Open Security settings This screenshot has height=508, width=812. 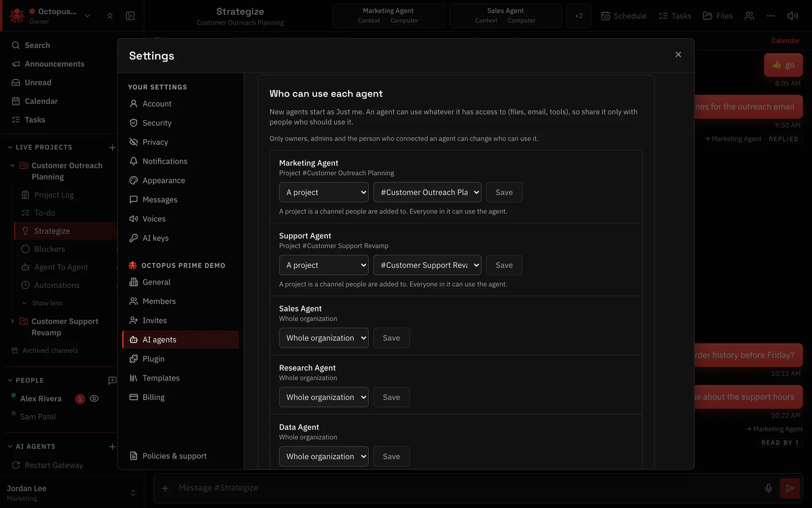point(180,123)
